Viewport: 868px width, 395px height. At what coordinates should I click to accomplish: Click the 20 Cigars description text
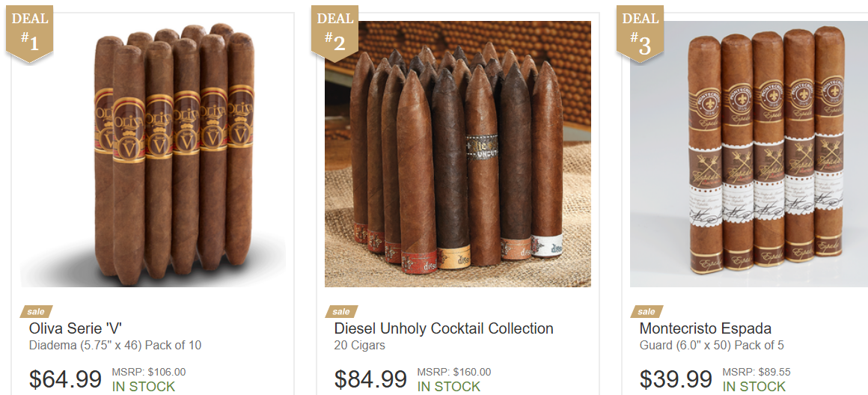360,346
